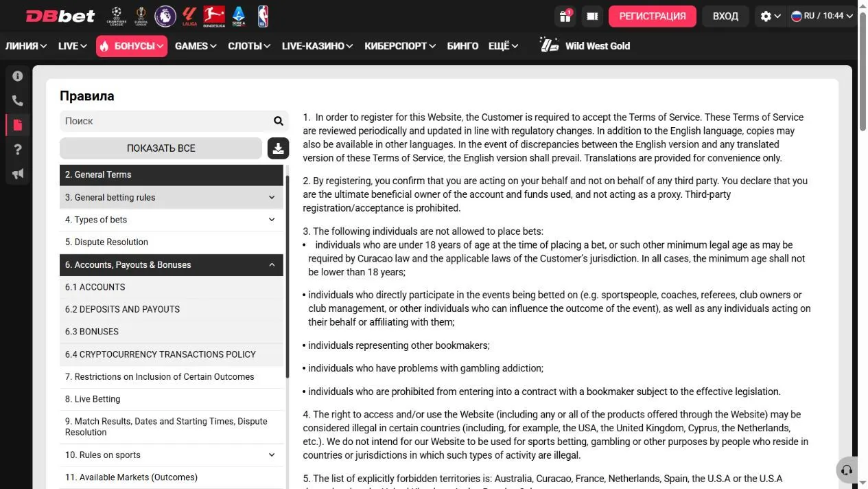868x489 pixels.
Task: Click the РЕГИСТРАЦИЯ button
Action: (x=652, y=16)
